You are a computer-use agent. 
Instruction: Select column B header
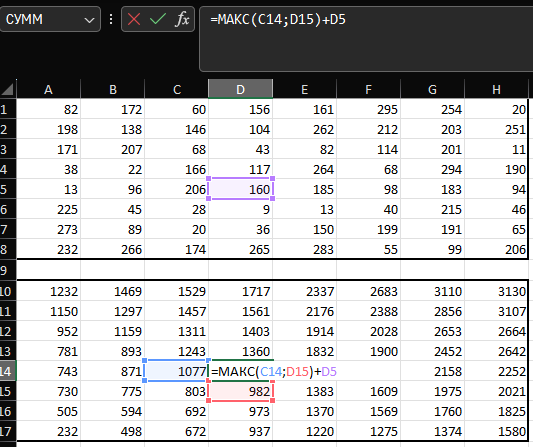[x=113, y=89]
